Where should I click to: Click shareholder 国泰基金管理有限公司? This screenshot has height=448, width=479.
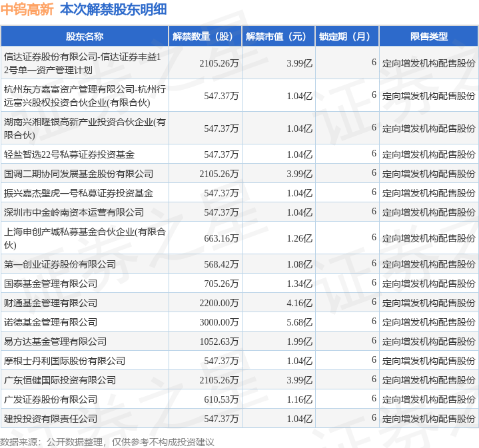51,284
